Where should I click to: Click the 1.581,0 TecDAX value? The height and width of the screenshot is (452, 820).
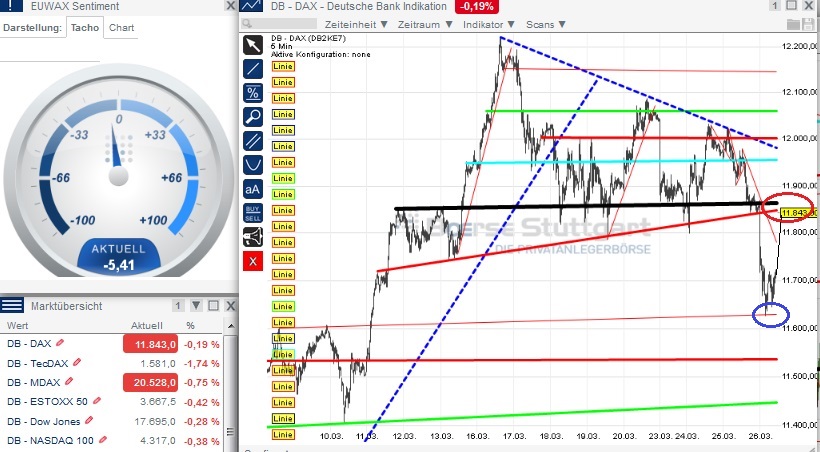point(158,363)
